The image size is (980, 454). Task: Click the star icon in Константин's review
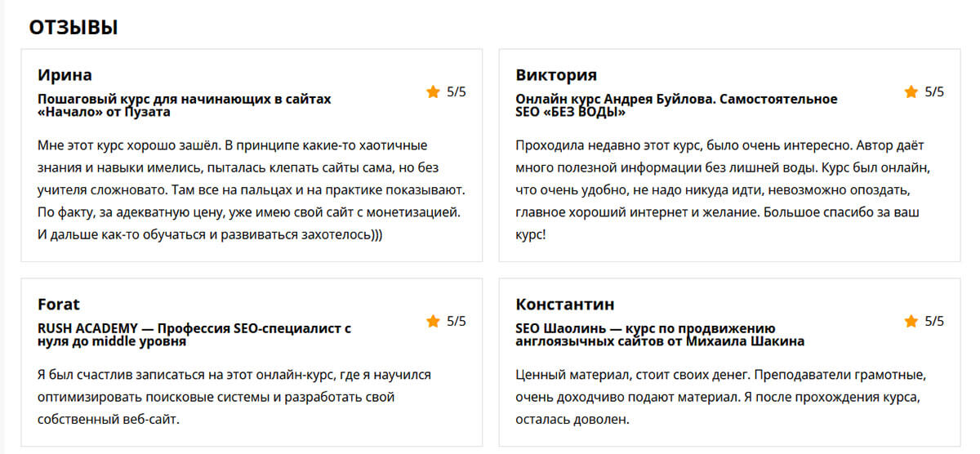[911, 321]
